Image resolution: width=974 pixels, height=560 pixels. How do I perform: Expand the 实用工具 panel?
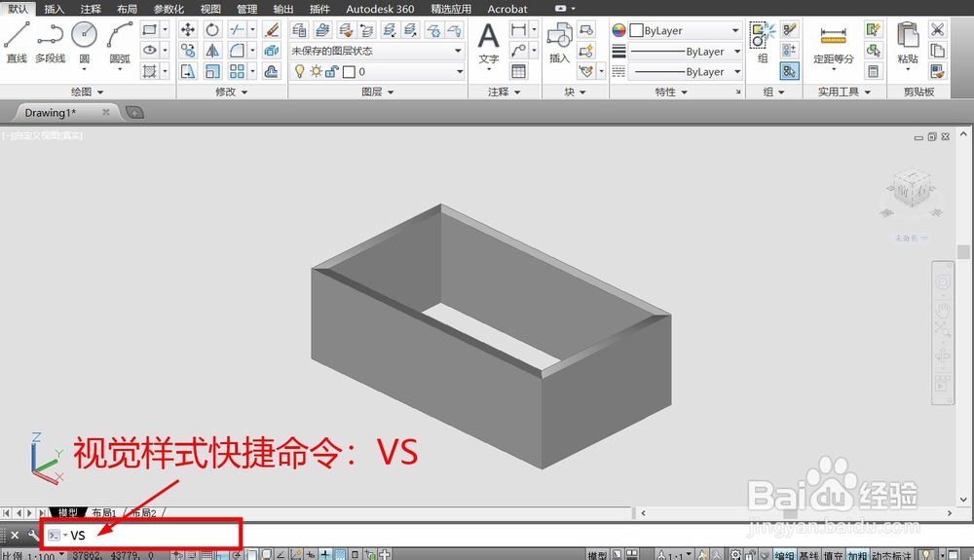click(844, 92)
